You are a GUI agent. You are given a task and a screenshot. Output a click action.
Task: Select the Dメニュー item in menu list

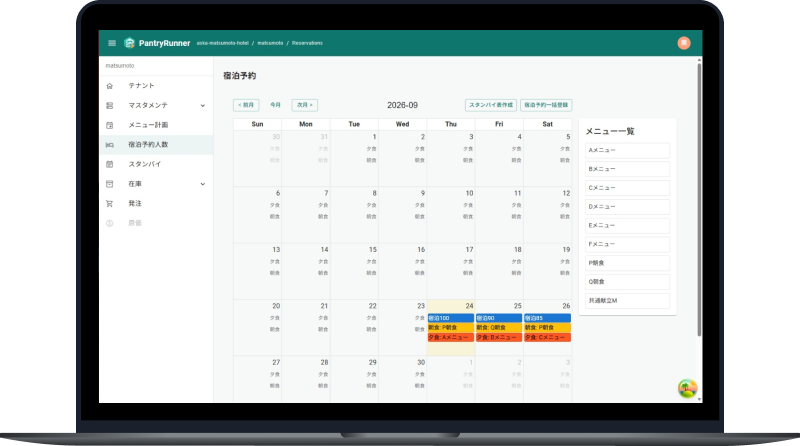(627, 207)
